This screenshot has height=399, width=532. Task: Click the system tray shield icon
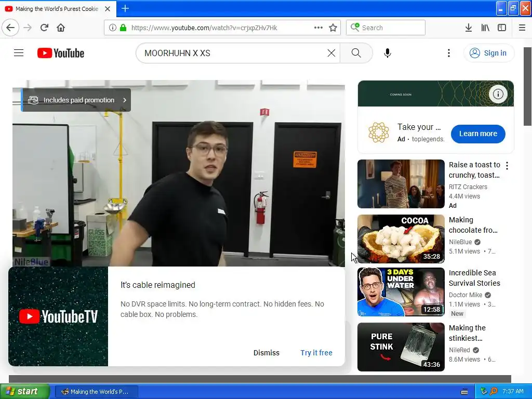pos(484,392)
